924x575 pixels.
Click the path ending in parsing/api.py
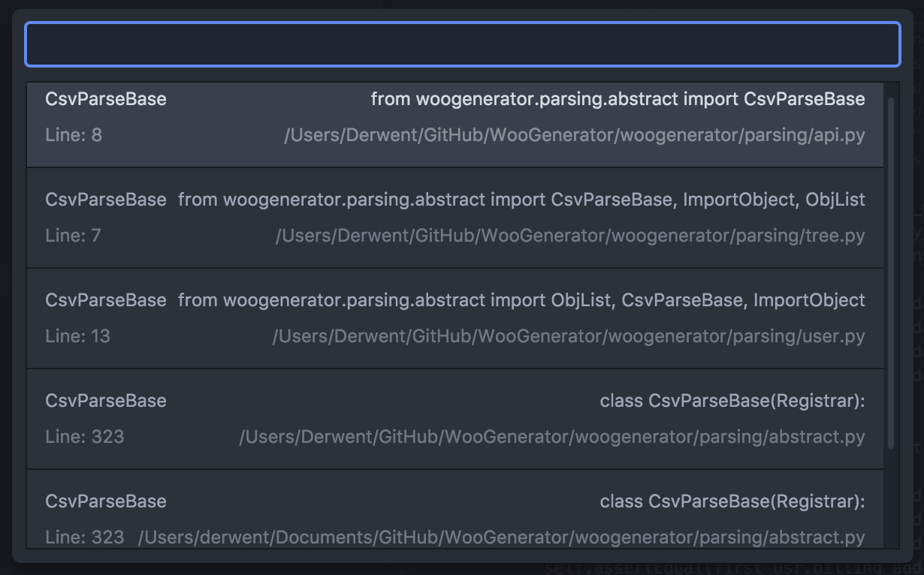coord(574,136)
